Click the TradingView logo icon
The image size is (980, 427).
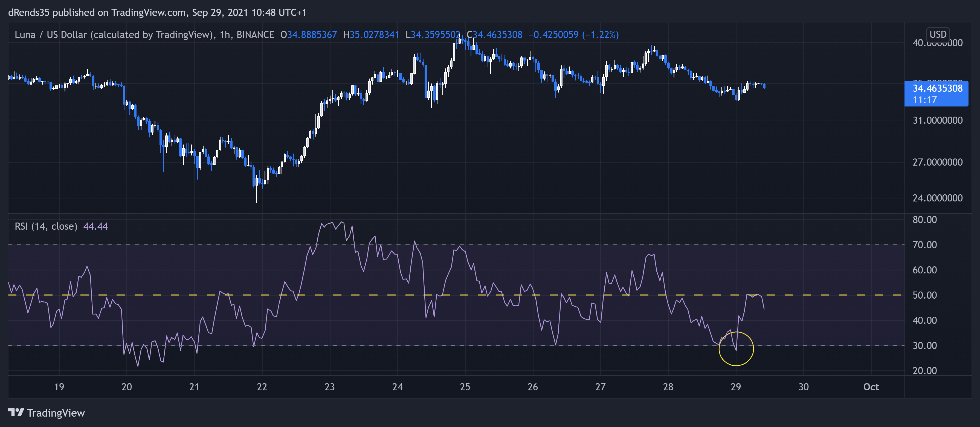[16, 412]
